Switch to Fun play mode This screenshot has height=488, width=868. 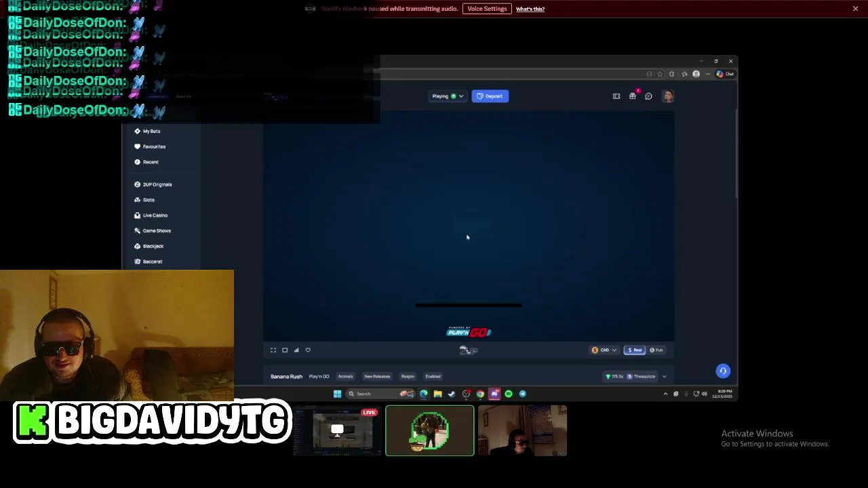(656, 350)
